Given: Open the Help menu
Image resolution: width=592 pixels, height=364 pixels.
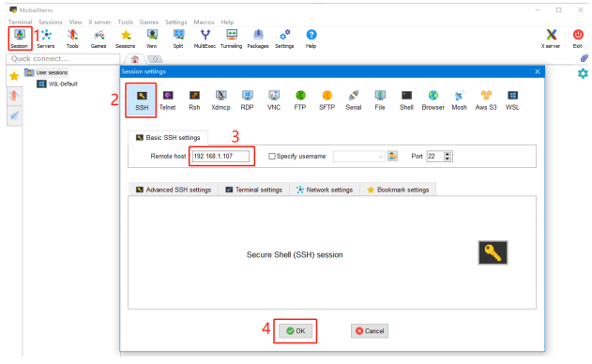Looking at the screenshot, I should (227, 22).
